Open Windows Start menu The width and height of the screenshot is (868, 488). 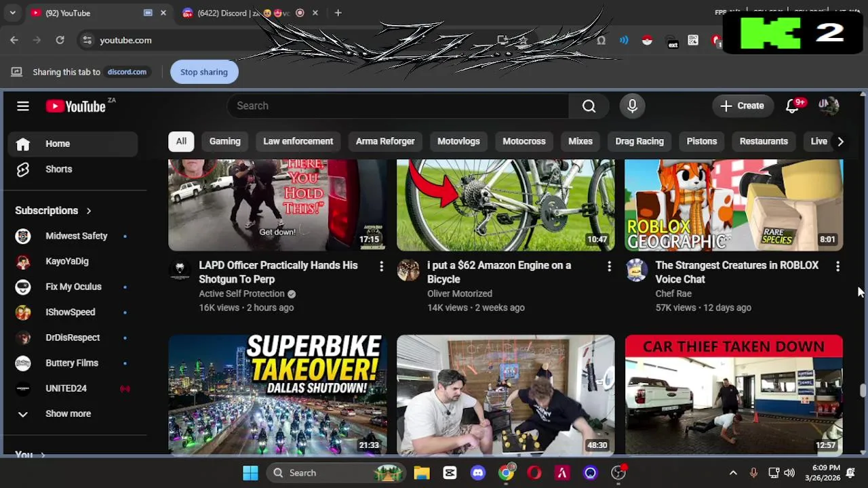250,473
